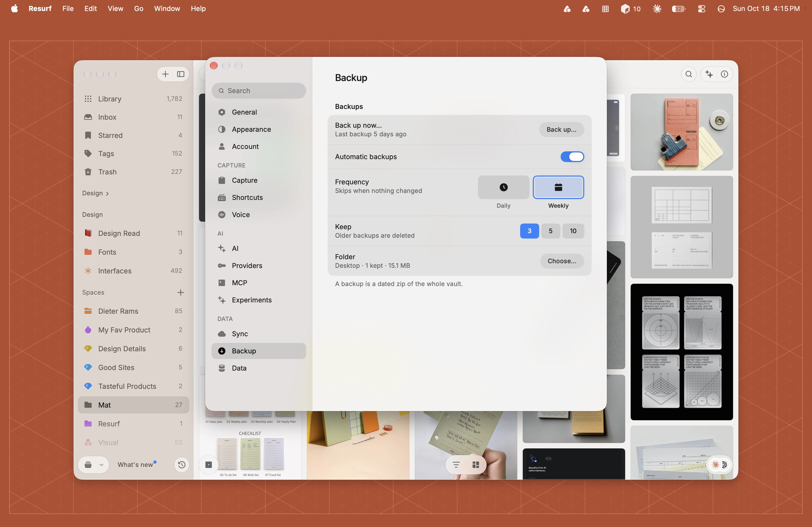
Task: Open Providers settings pane
Action: pos(259,266)
